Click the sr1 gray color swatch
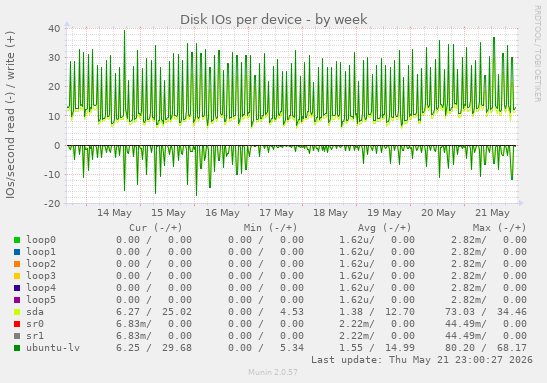547x383 pixels. coord(17,336)
